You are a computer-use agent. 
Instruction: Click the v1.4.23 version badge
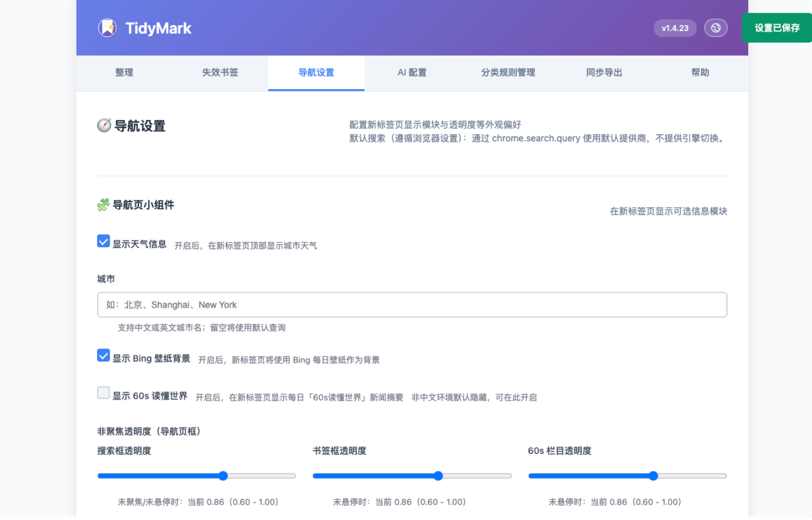(675, 28)
